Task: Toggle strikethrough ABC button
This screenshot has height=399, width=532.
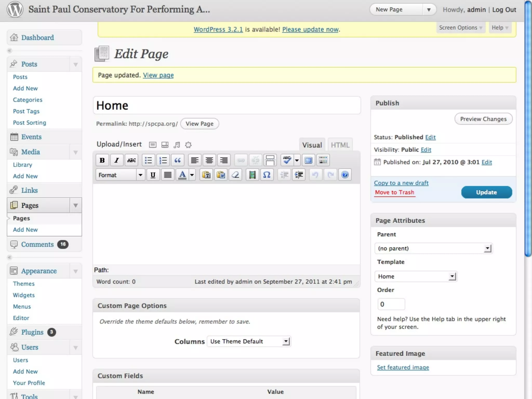Action: tap(131, 160)
